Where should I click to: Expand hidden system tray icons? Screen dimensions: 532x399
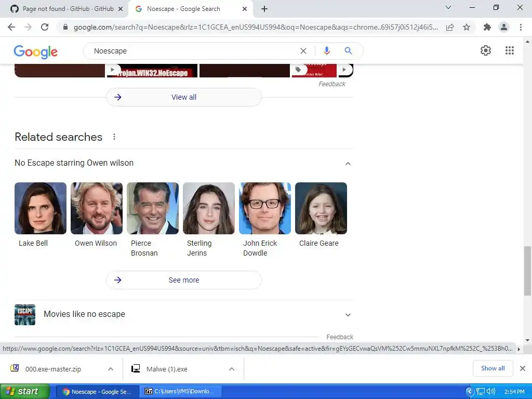(470, 392)
